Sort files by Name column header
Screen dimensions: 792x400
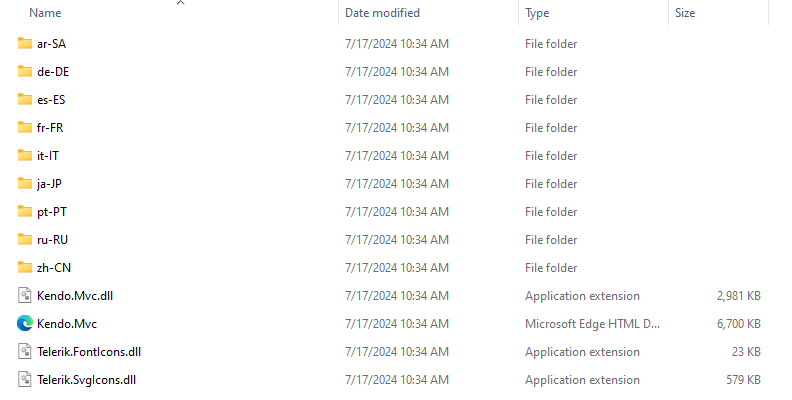[x=46, y=13]
